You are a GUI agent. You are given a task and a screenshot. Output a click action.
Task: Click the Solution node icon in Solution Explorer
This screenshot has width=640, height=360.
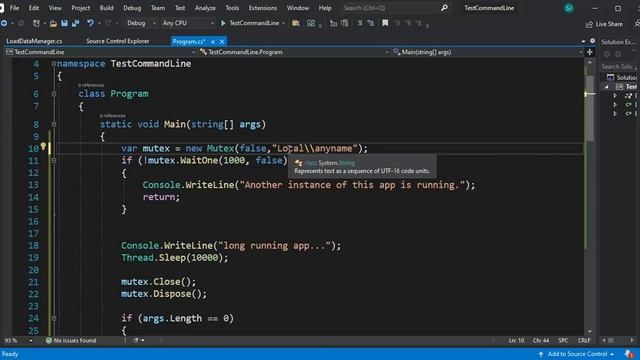[x=610, y=77]
